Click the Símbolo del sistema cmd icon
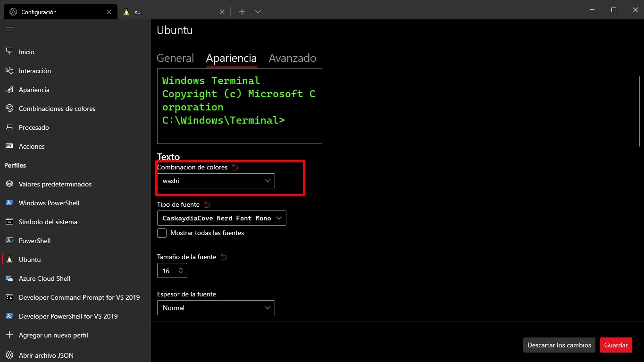The image size is (644, 362). (x=9, y=222)
